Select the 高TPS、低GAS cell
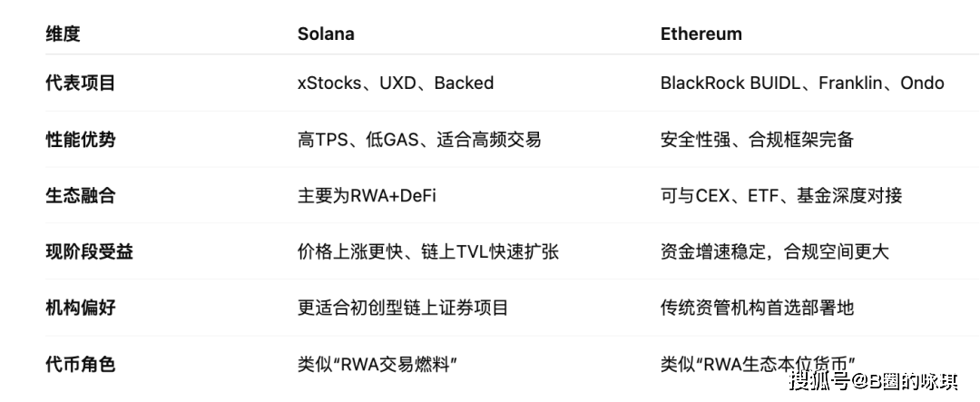Viewport: 980px width, 402px height. [419, 139]
